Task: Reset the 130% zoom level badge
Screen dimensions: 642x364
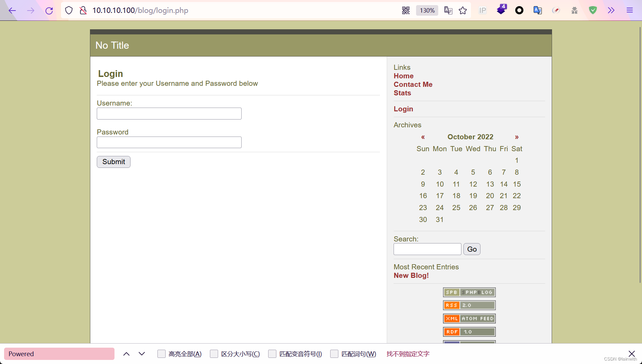Action: (427, 11)
